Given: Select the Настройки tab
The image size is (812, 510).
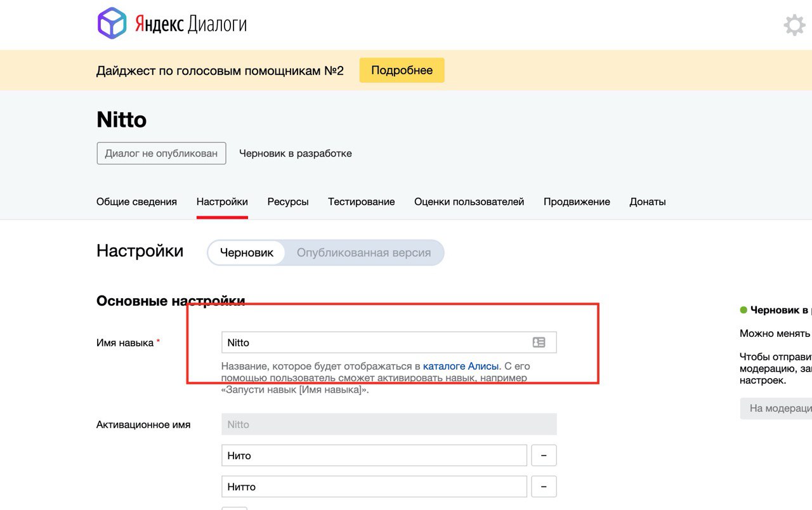Looking at the screenshot, I should coord(222,202).
